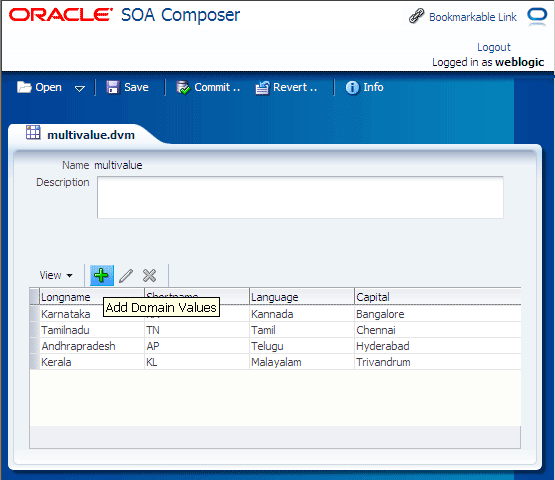
Task: Click the Kerala cell
Action: pos(92,362)
